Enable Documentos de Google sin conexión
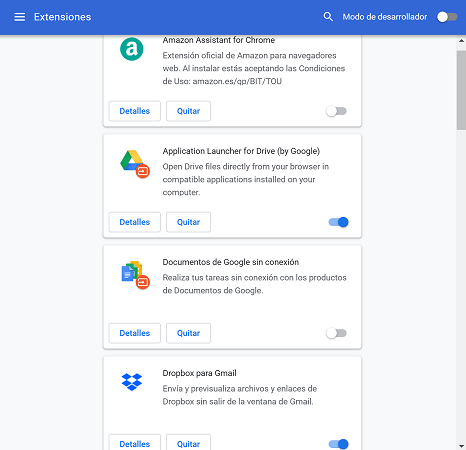This screenshot has width=466, height=450. click(x=336, y=333)
